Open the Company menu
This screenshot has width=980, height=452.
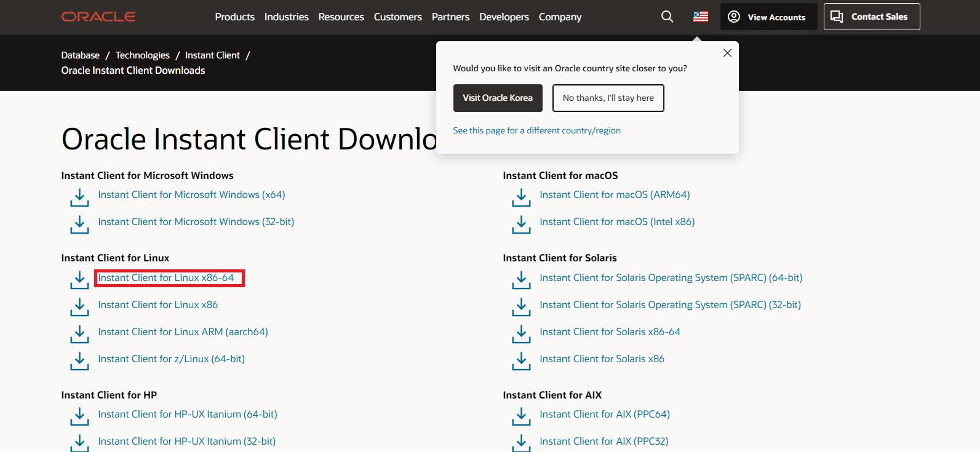(x=560, y=17)
